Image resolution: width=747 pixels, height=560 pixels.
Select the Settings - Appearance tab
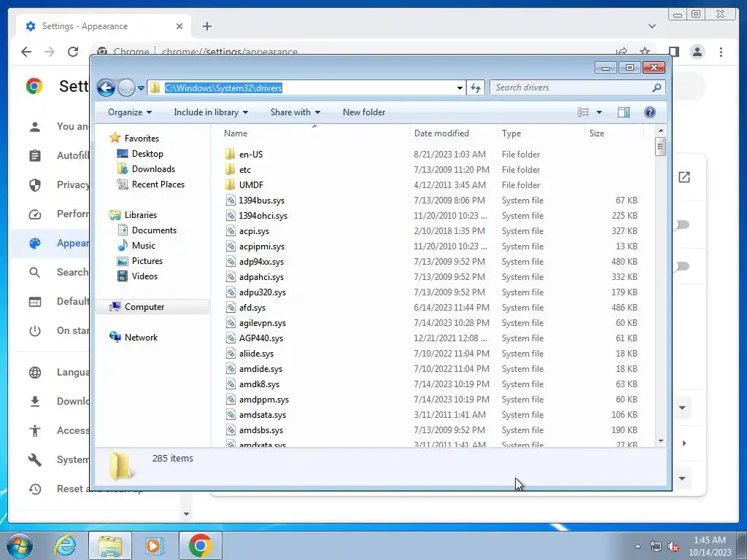click(104, 26)
